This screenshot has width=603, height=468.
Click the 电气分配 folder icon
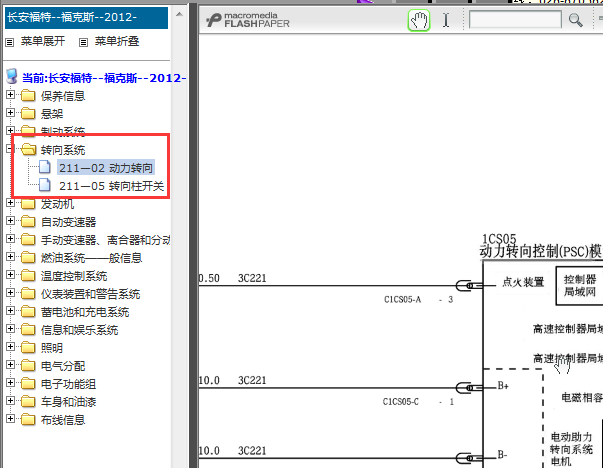[28, 365]
